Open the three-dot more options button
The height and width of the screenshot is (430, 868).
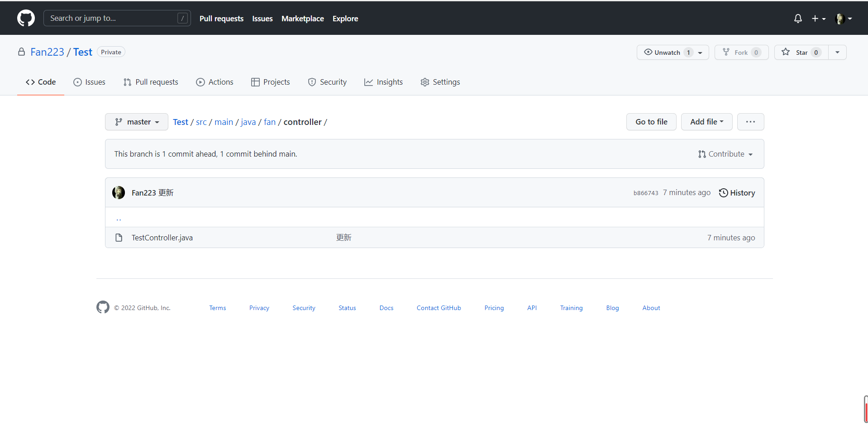tap(750, 122)
